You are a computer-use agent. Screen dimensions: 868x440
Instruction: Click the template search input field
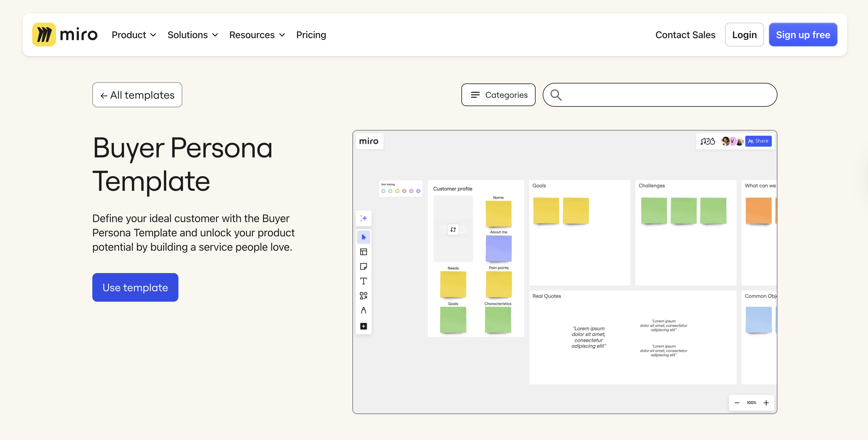(x=660, y=95)
